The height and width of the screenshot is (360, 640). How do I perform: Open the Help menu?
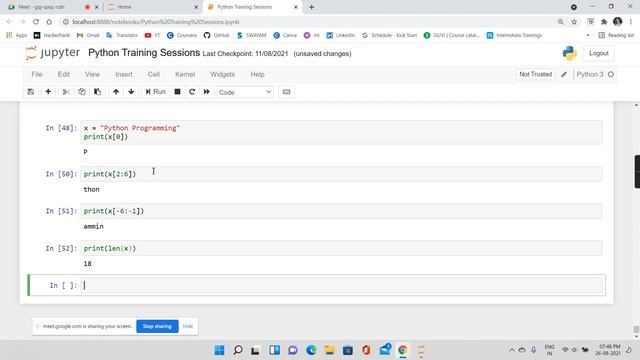pyautogui.click(x=257, y=74)
